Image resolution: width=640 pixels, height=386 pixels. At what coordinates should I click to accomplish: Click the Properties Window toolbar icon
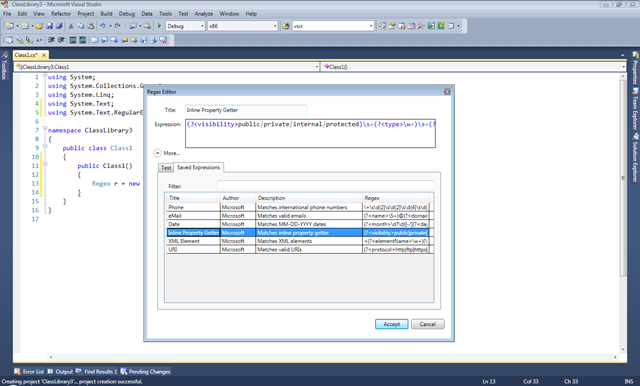[x=392, y=26]
